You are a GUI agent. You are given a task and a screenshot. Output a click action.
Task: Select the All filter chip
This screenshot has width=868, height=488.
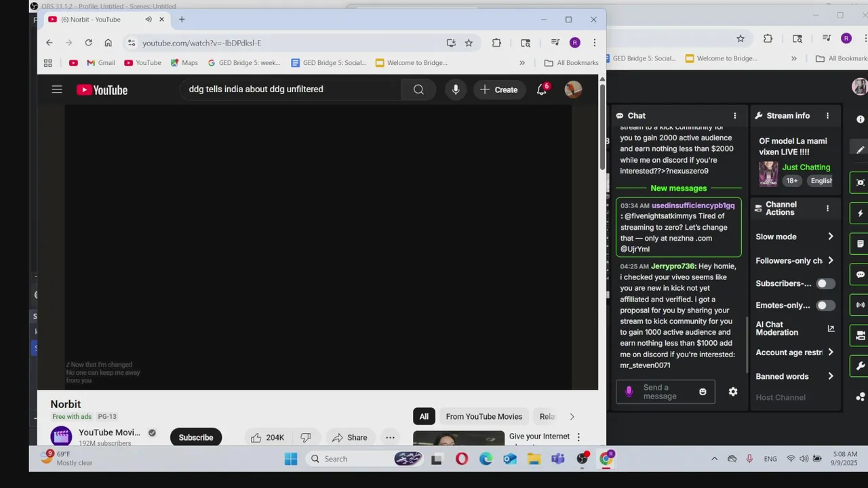click(424, 416)
